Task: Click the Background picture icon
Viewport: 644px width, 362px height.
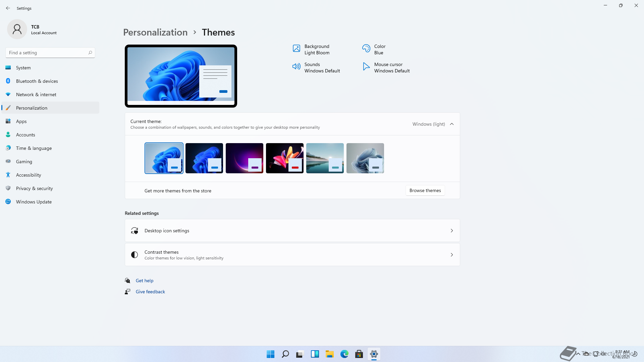Action: [x=297, y=49]
